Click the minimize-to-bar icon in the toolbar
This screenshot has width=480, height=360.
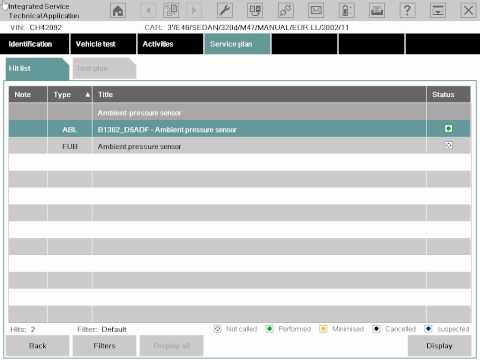(438, 10)
